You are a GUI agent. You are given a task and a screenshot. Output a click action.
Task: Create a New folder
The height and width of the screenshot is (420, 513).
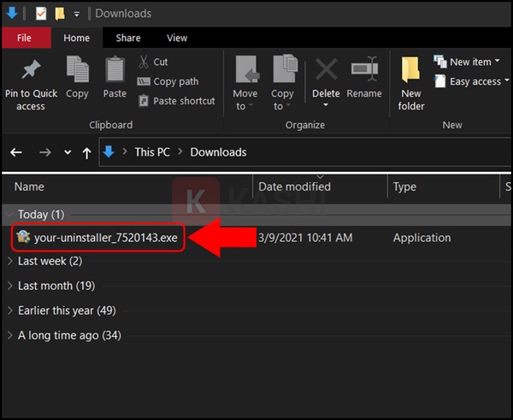411,84
